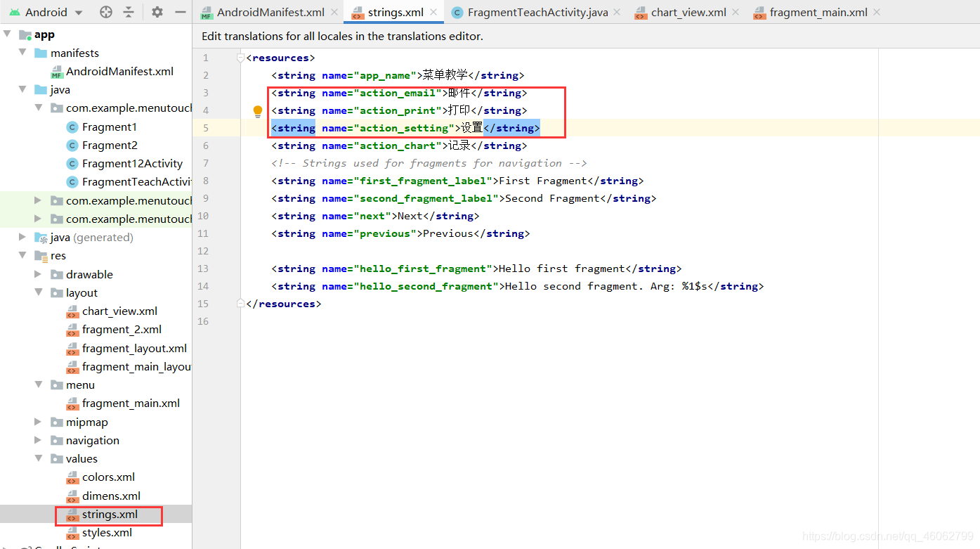Select the Fragment1 class

point(109,127)
